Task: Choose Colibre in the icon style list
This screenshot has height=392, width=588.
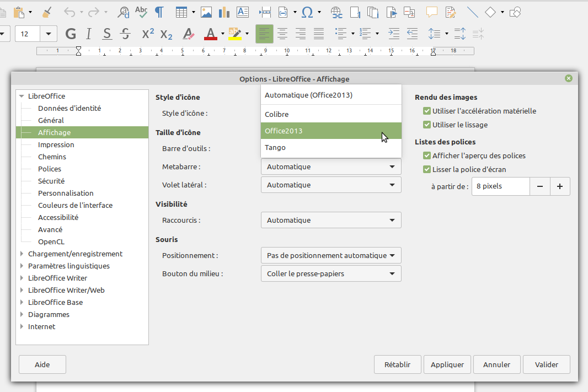Action: (277, 115)
